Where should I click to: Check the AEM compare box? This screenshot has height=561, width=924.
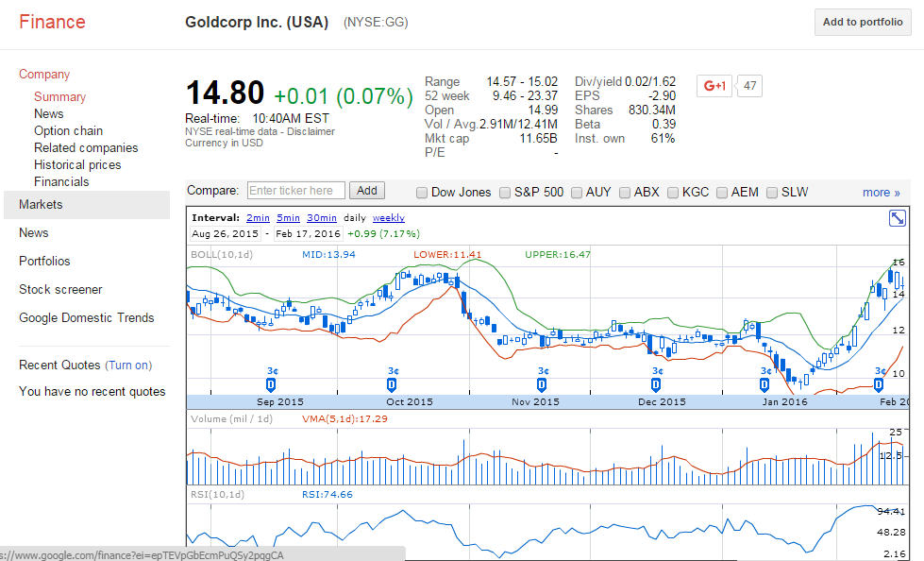click(x=722, y=193)
